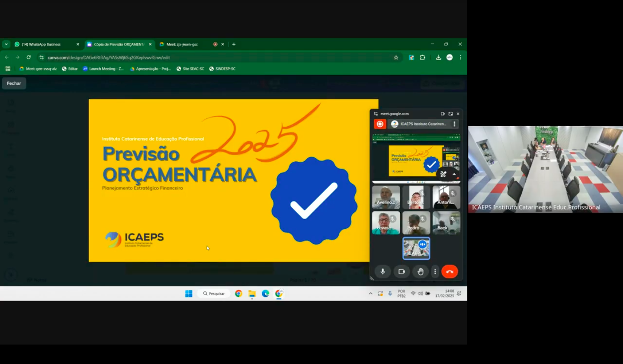Close the Meet picture-in-picture window
Screen dimensions: 623x364
pos(458,114)
